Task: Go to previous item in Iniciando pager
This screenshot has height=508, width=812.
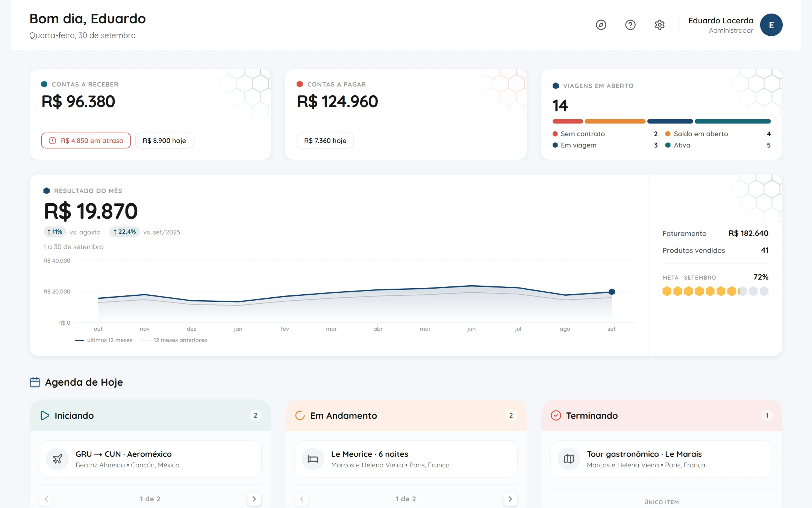Action: [x=46, y=499]
